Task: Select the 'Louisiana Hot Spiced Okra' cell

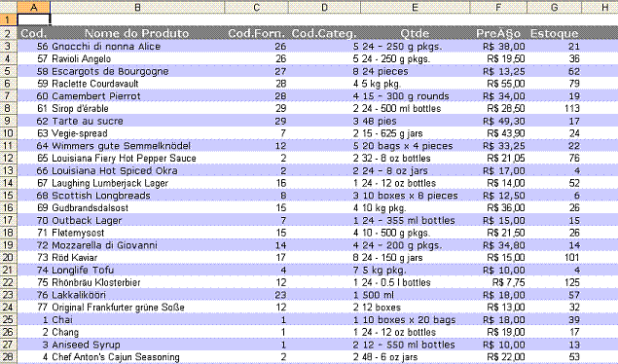Action: pyautogui.click(x=137, y=170)
